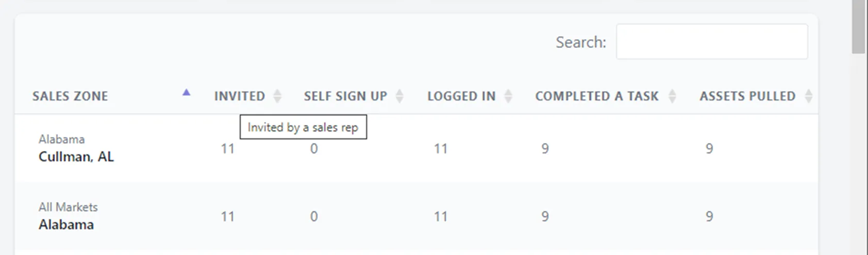Image resolution: width=868 pixels, height=255 pixels.
Task: Click the Completed a Task sort arrows
Action: pyautogui.click(x=672, y=96)
